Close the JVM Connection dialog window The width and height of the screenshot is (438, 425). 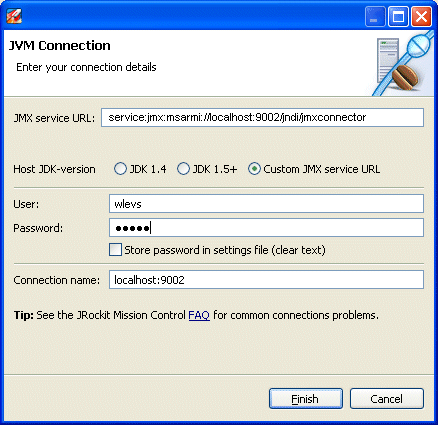click(421, 16)
